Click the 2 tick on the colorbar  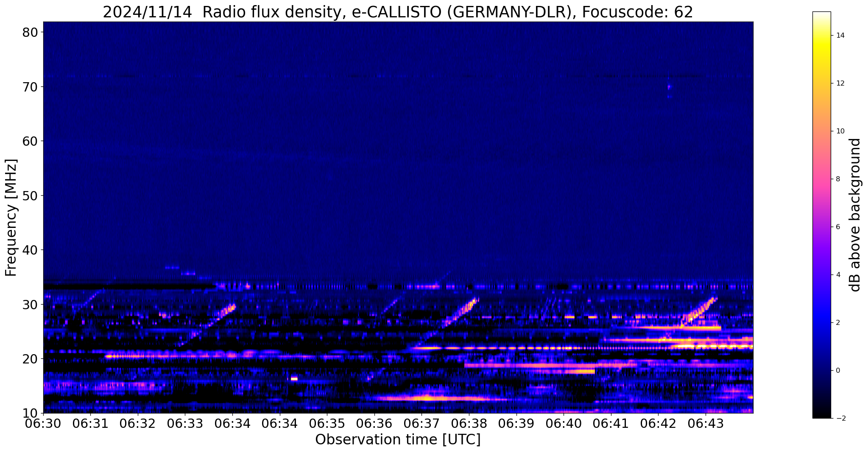[837, 323]
